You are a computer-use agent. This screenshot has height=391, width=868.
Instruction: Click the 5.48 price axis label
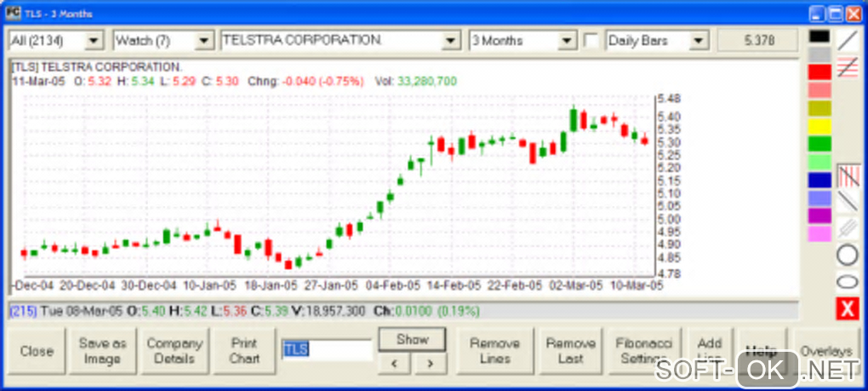(x=669, y=99)
